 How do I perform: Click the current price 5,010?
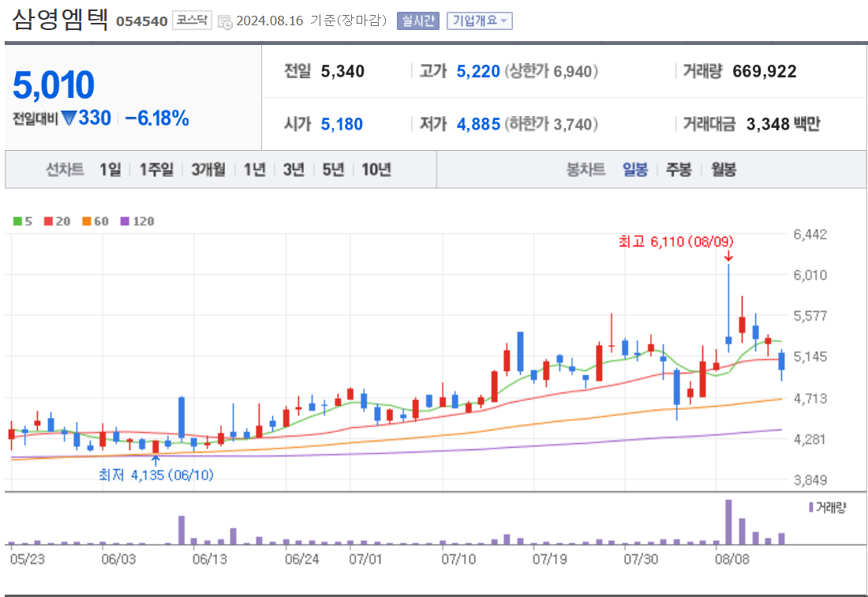[54, 84]
